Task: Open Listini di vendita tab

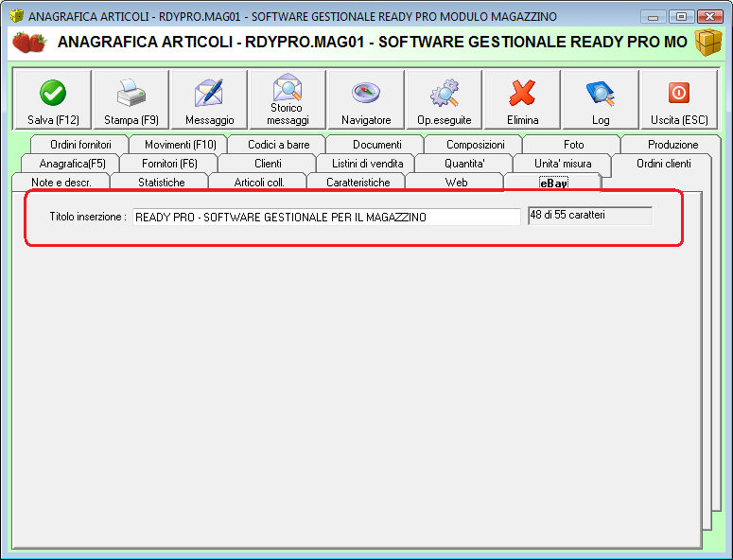Action: [367, 164]
